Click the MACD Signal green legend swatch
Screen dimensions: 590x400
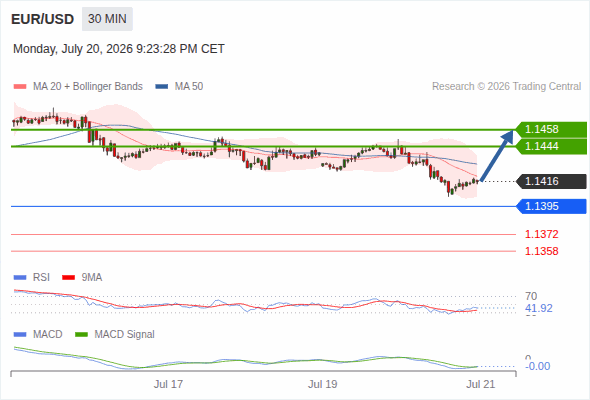pos(81,335)
